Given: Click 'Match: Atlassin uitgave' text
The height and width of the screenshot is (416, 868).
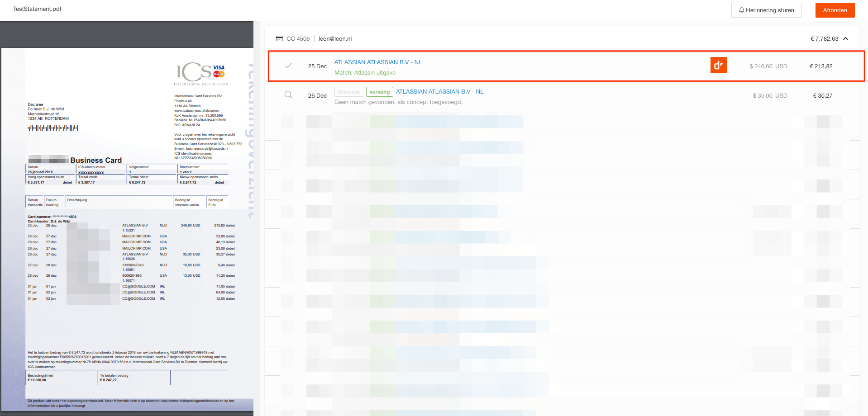Looking at the screenshot, I should pyautogui.click(x=365, y=72).
